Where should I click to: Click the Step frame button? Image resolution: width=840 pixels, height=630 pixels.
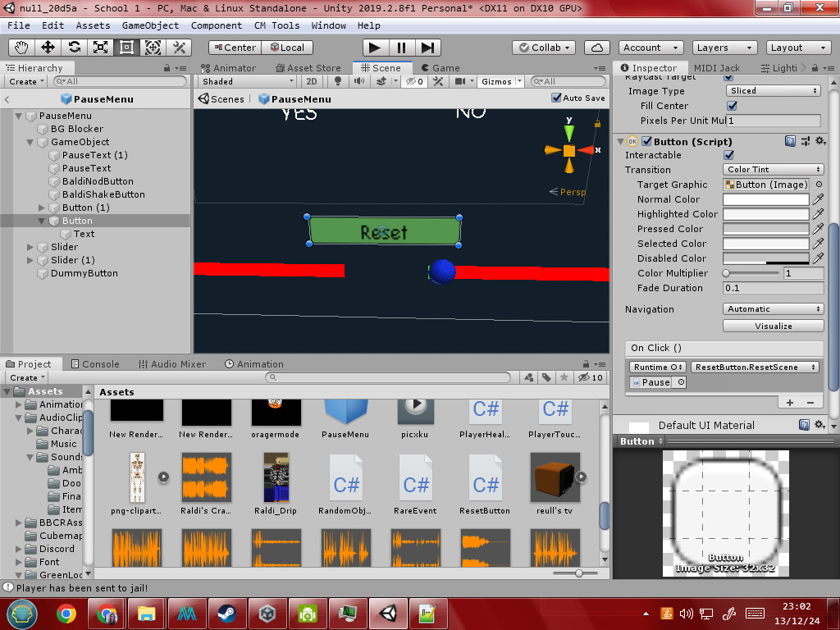click(x=427, y=48)
